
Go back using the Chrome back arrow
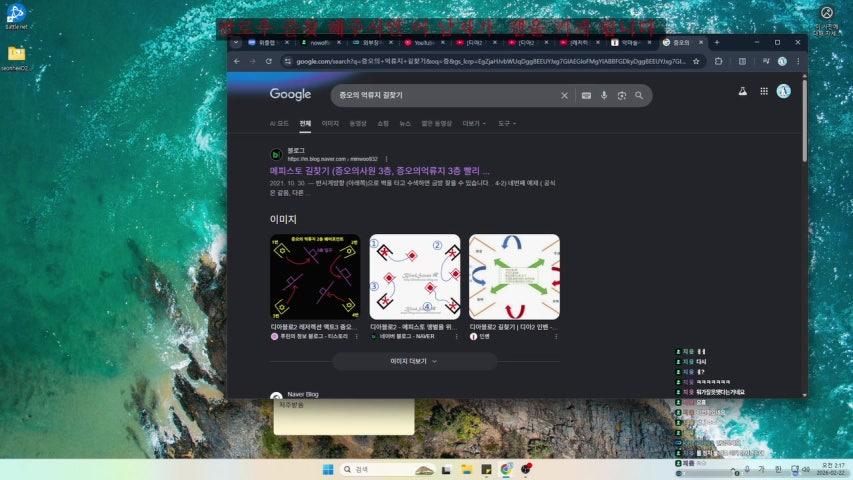click(x=237, y=61)
